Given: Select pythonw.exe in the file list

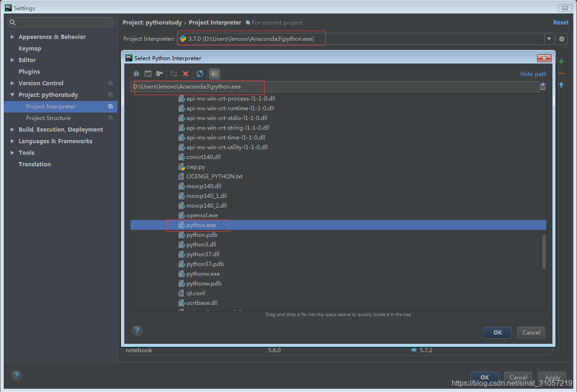Looking at the screenshot, I should [203, 273].
